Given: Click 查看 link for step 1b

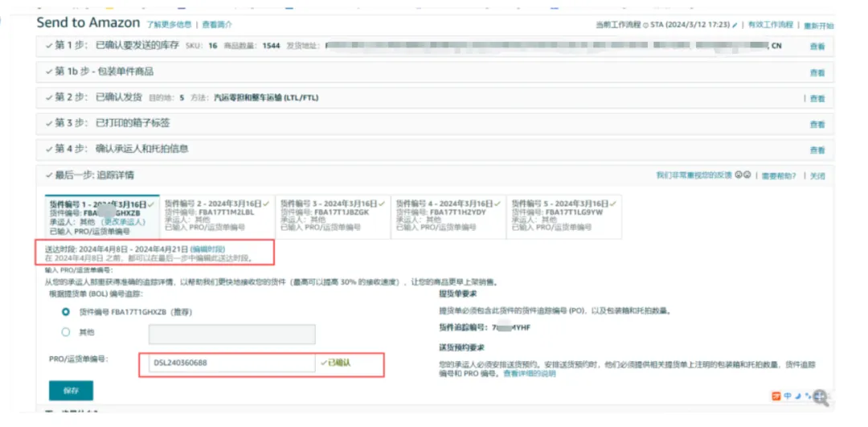Looking at the screenshot, I should click(817, 72).
